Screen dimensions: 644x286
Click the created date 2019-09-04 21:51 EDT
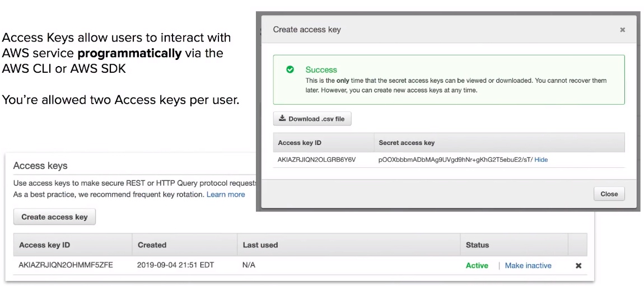(x=176, y=265)
